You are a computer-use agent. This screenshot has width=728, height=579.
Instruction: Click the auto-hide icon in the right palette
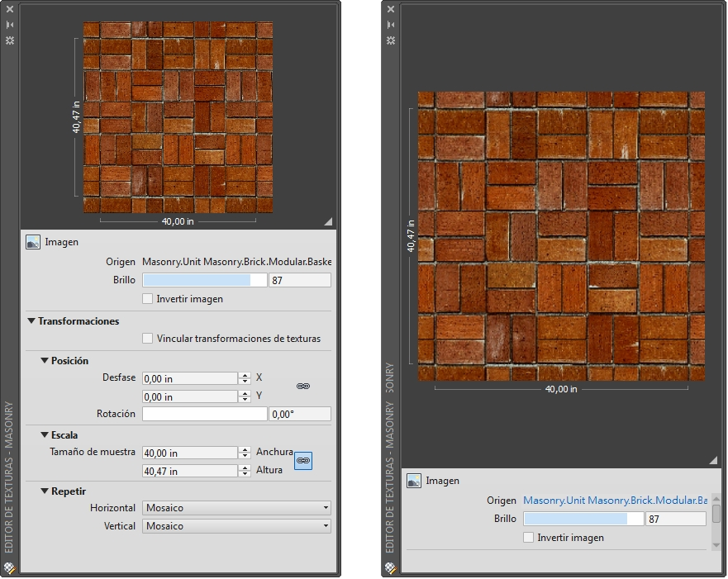pos(391,25)
